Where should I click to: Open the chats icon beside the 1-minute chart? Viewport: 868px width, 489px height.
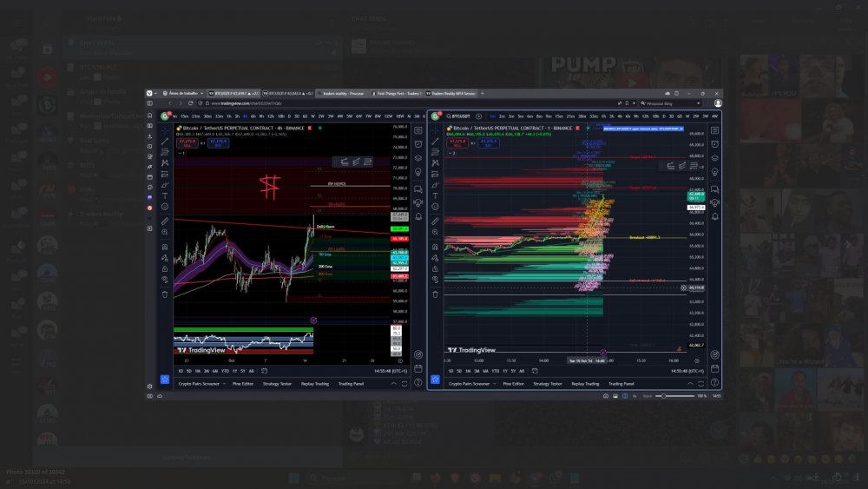714,189
